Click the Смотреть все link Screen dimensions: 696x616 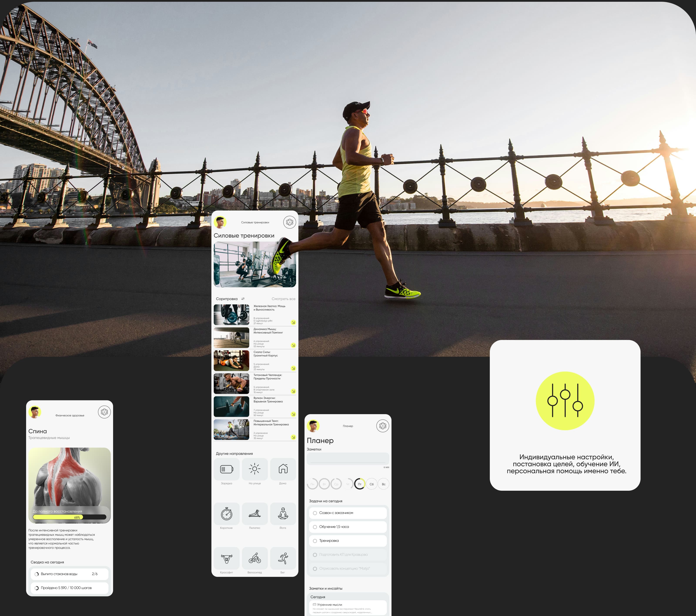point(283,299)
